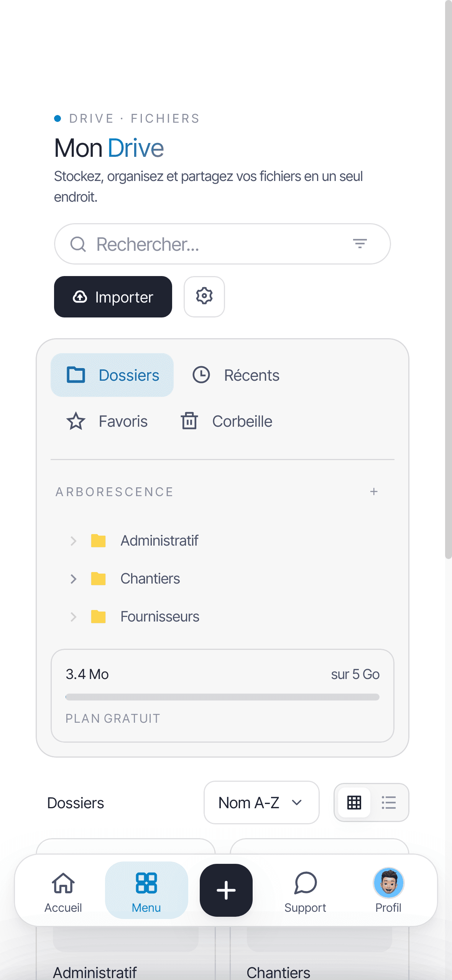Expand the Administratif tree folder chevron
Image resolution: width=452 pixels, height=980 pixels.
click(73, 541)
